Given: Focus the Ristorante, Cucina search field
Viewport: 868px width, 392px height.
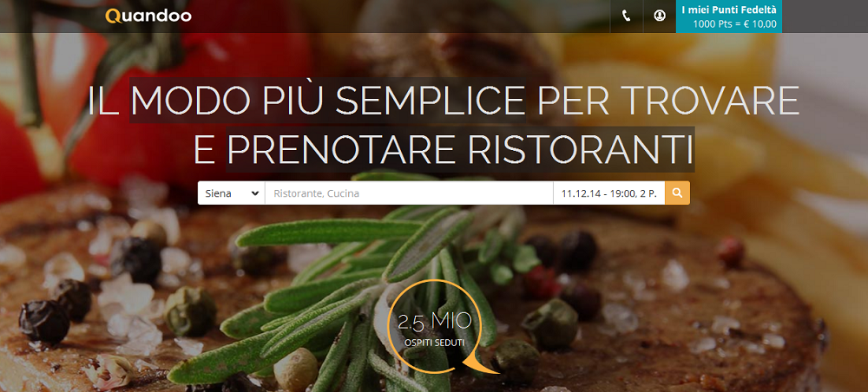Looking at the screenshot, I should (x=409, y=193).
